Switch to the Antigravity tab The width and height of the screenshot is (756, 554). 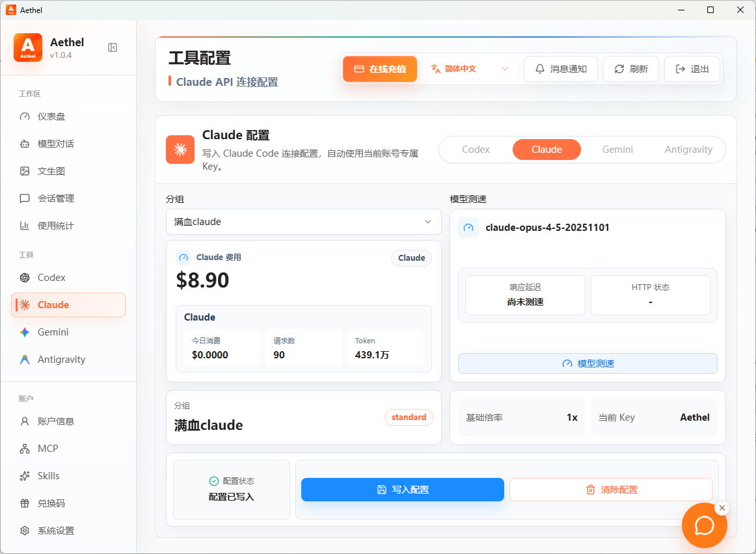(688, 150)
